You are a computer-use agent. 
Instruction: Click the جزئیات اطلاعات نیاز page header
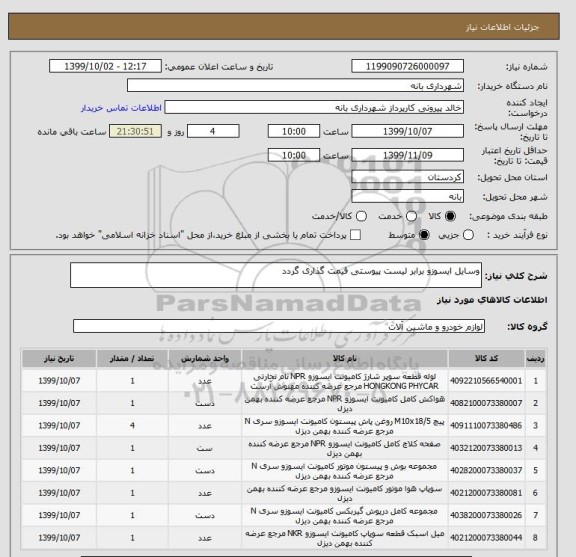pos(502,28)
